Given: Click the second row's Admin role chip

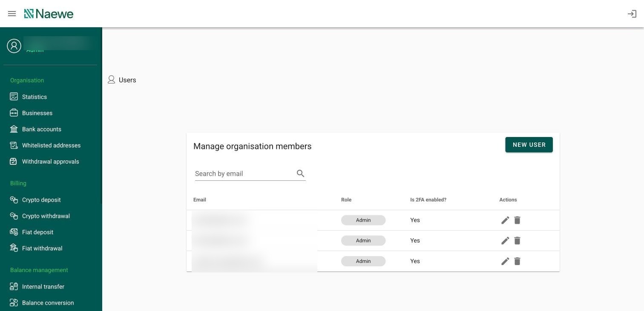Looking at the screenshot, I should coord(363,240).
